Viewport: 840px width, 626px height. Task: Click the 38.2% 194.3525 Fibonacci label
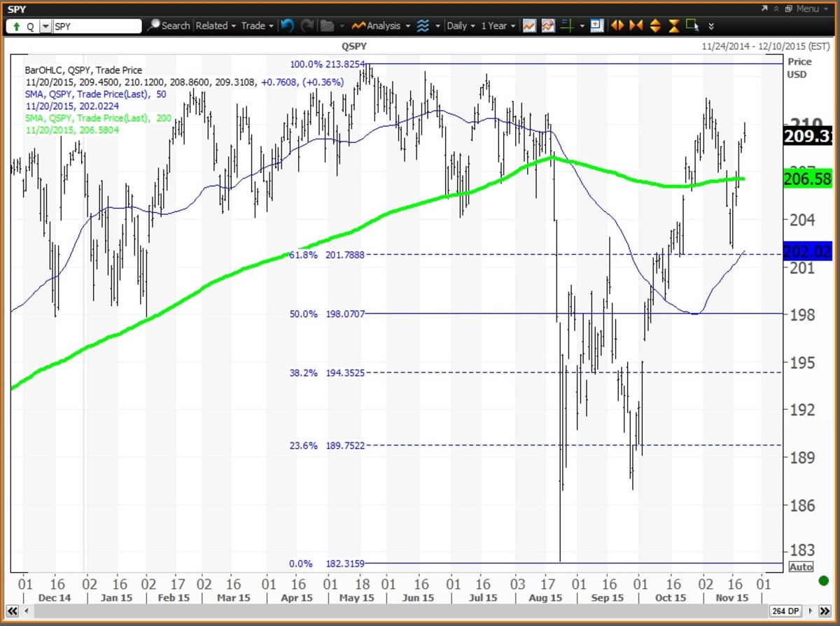pos(327,373)
